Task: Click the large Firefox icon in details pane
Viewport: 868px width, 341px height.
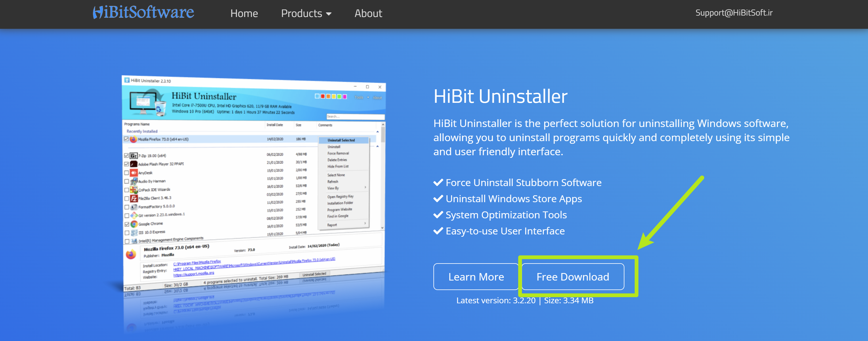Action: point(131,254)
